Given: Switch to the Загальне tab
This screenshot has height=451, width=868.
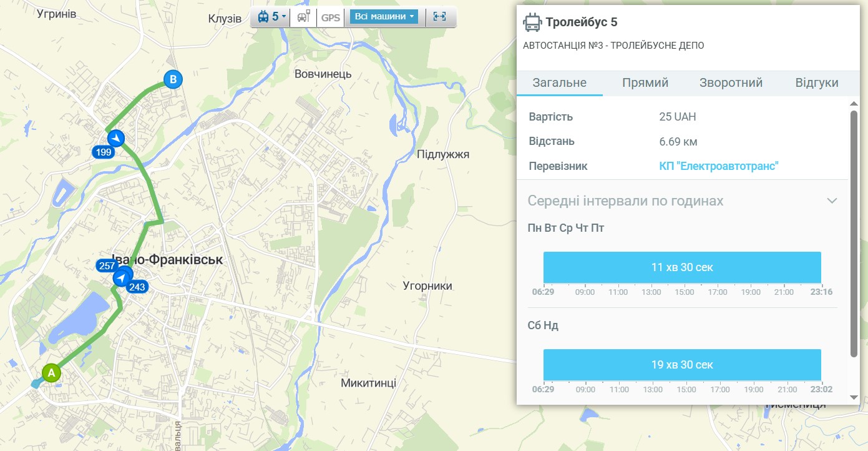Looking at the screenshot, I should pos(559,83).
